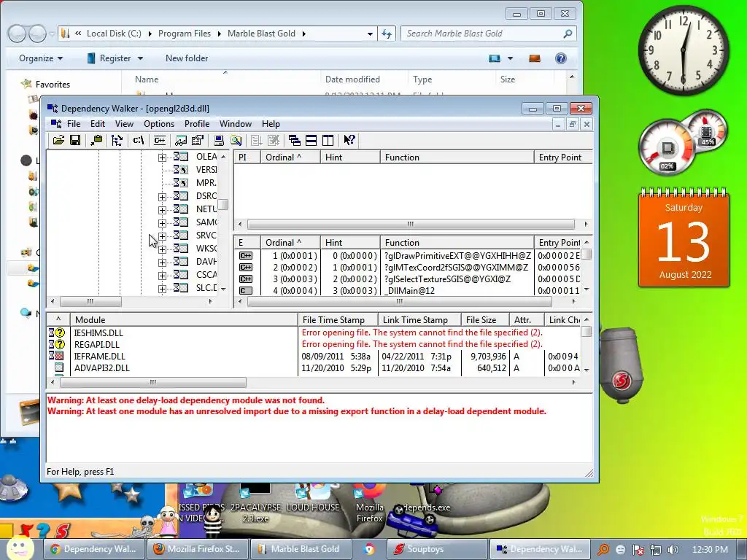Click the Copy toolbar icon
Screen dimensions: 747x560
[96, 140]
